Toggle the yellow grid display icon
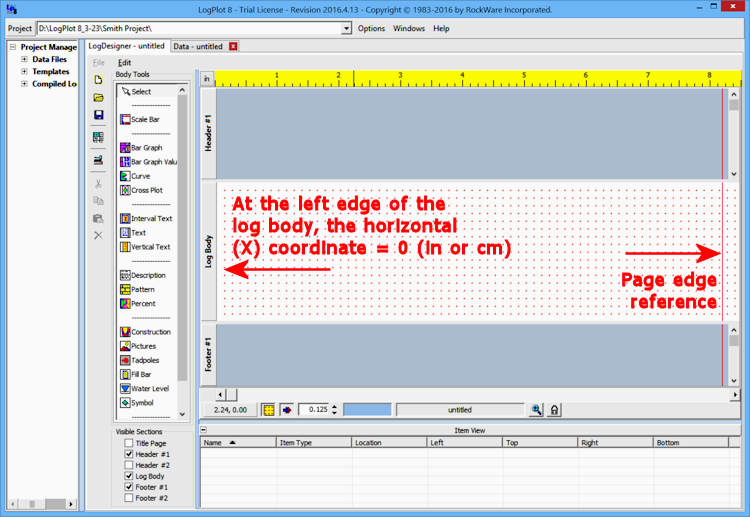The height and width of the screenshot is (517, 750). click(268, 410)
